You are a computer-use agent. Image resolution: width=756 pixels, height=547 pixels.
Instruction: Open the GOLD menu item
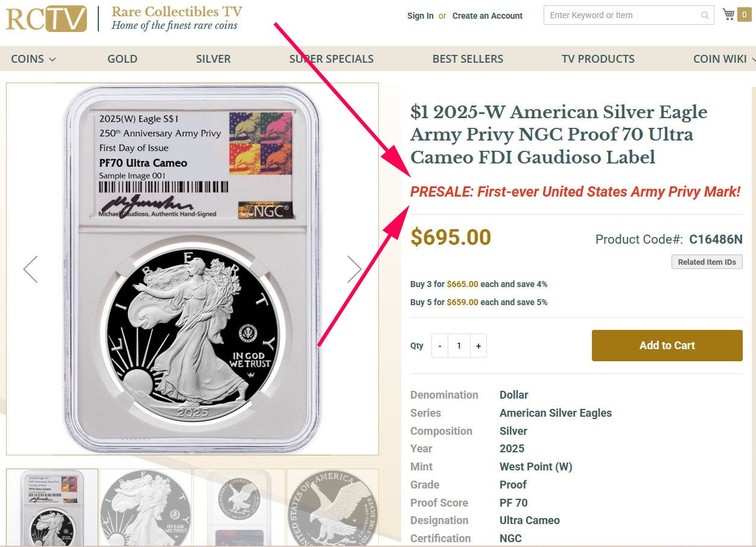tap(122, 58)
